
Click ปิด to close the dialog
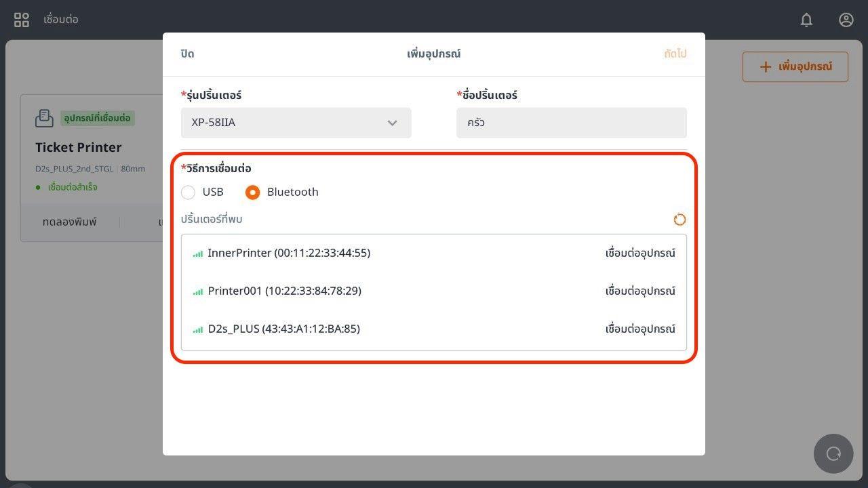coord(187,54)
